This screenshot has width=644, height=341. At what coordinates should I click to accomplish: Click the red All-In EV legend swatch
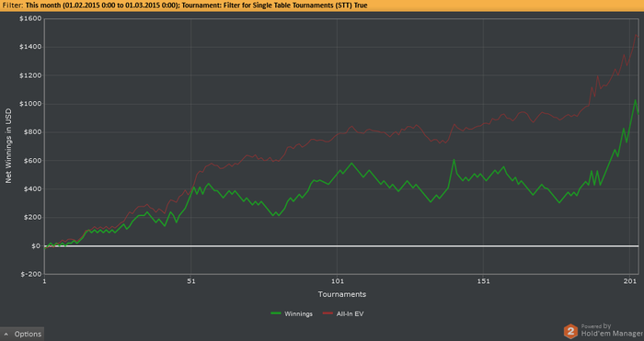click(x=328, y=314)
